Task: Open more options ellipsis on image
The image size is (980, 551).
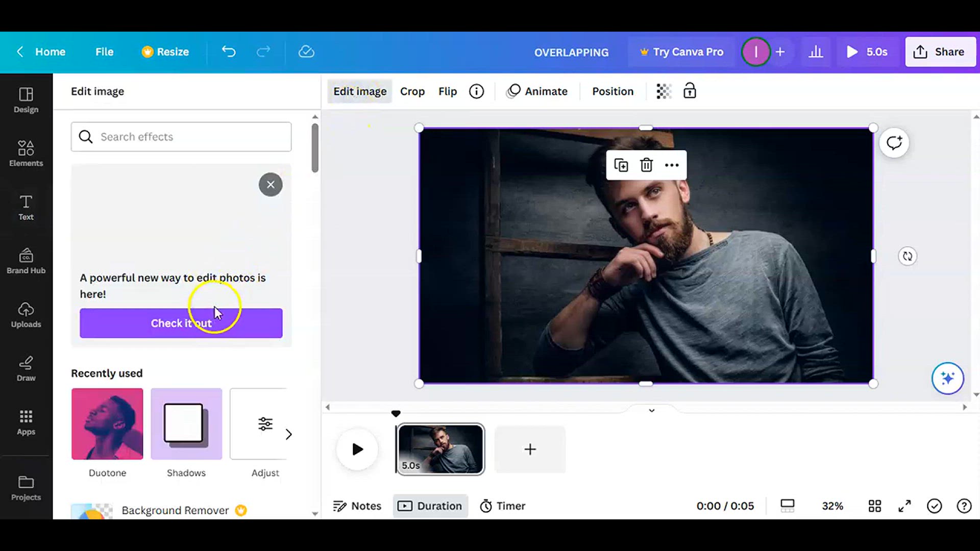Action: 672,165
